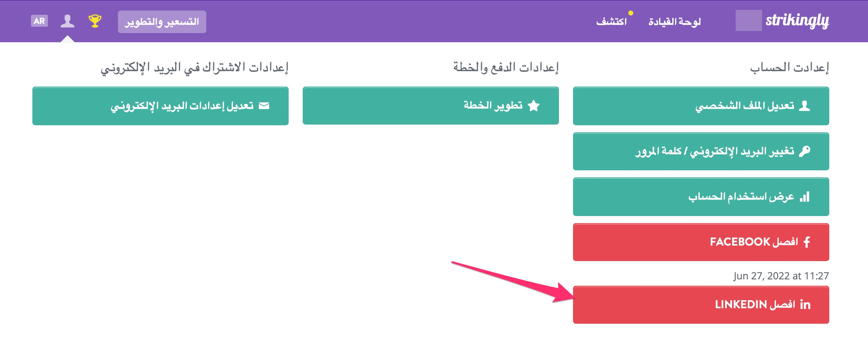Click the bar chart icon on account usage button
The width and height of the screenshot is (868, 354).
pos(805,197)
